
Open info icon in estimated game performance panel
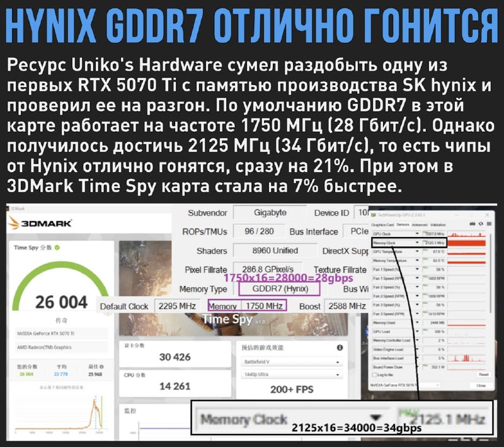tap(340, 347)
